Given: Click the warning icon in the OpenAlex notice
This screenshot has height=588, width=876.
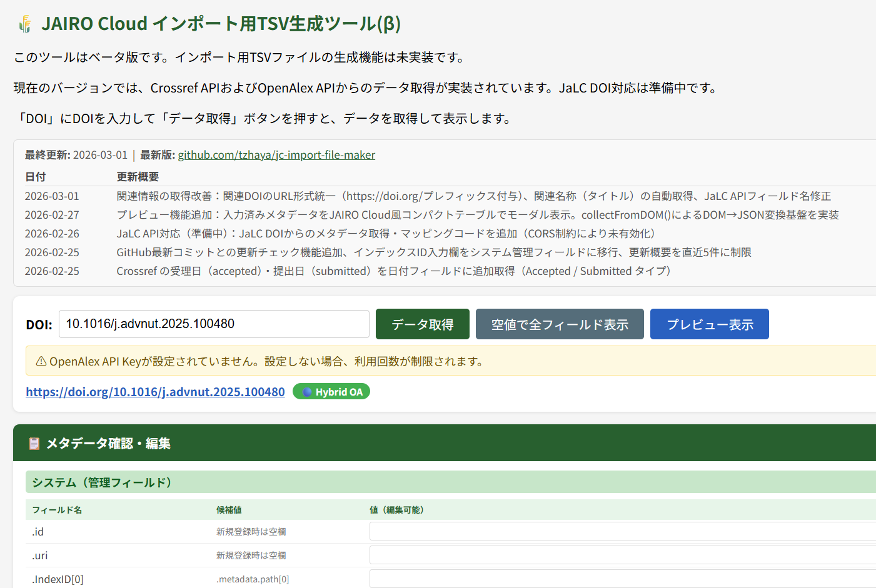Looking at the screenshot, I should pos(41,361).
